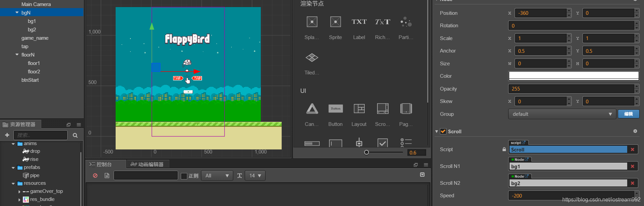This screenshot has width=644, height=206.
Task: Click the asset search box
Action: 41,135
